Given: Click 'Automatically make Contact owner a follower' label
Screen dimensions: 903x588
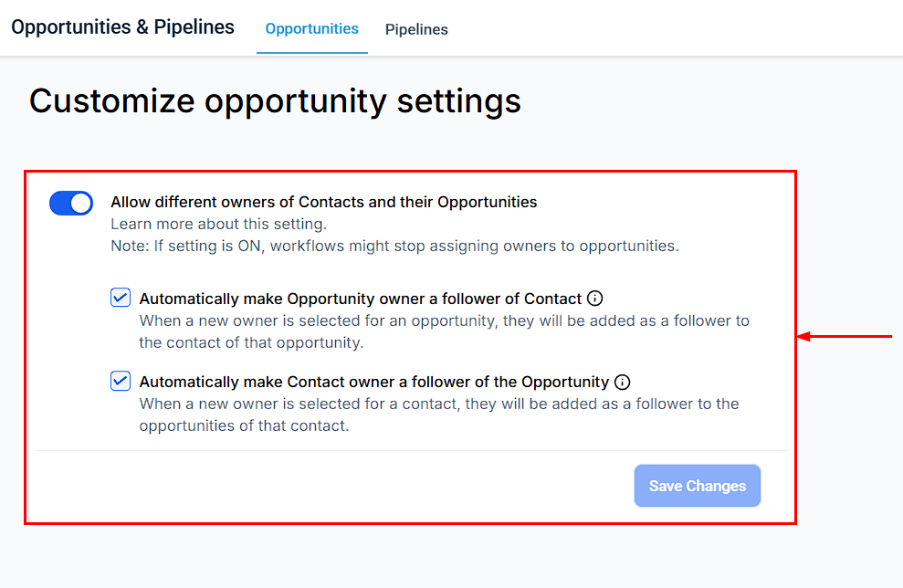Looking at the screenshot, I should pos(373,382).
